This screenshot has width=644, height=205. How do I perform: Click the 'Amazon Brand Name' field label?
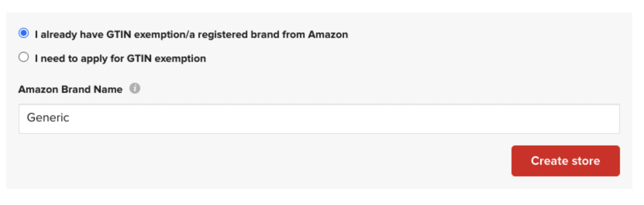(71, 89)
